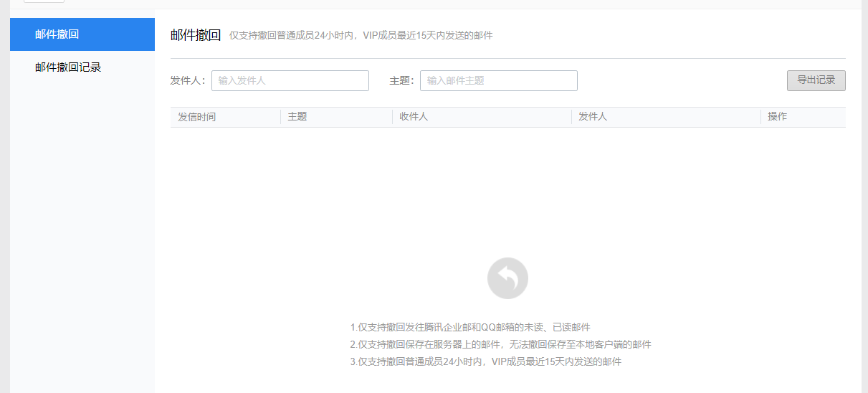Click the 发件人 table column header

click(593, 117)
